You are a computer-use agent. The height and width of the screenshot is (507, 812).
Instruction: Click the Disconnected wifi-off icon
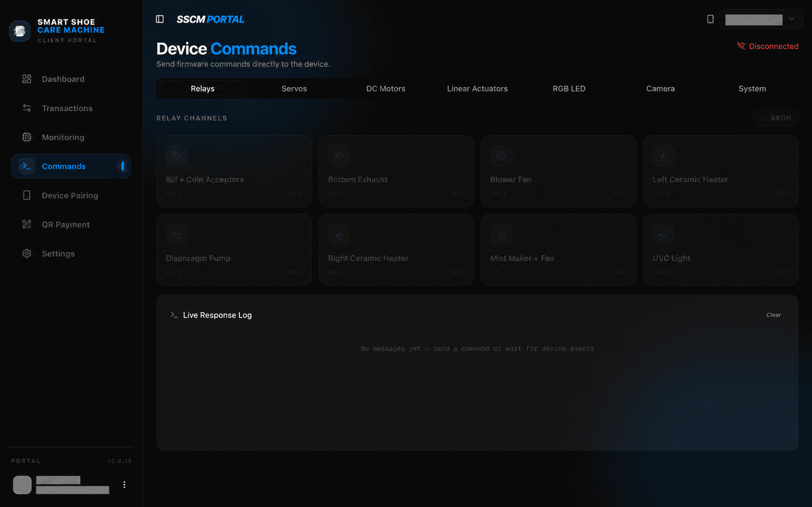tap(741, 46)
